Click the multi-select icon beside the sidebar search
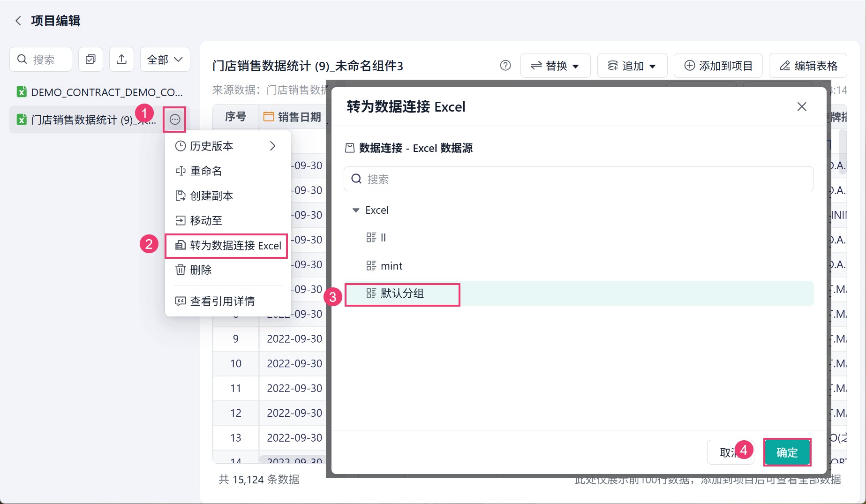The width and height of the screenshot is (866, 504). [x=90, y=59]
